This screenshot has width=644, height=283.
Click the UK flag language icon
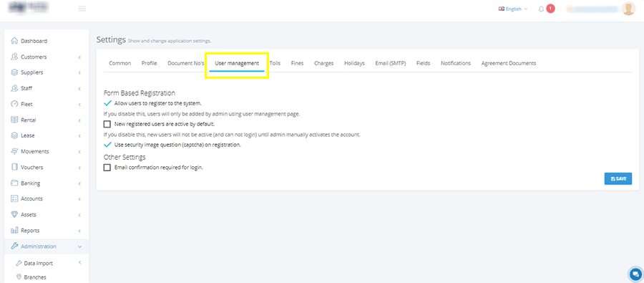pyautogui.click(x=502, y=9)
